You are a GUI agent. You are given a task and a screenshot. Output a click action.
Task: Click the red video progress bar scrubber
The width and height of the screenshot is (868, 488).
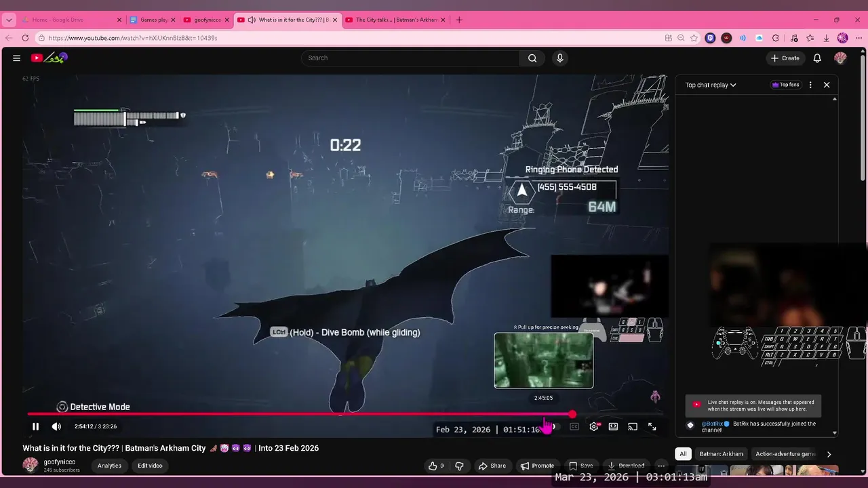pyautogui.click(x=572, y=414)
